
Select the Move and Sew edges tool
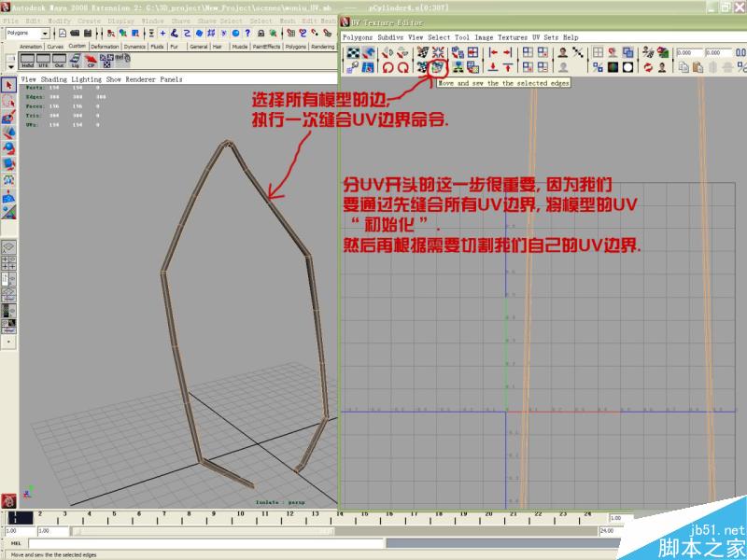point(437,65)
